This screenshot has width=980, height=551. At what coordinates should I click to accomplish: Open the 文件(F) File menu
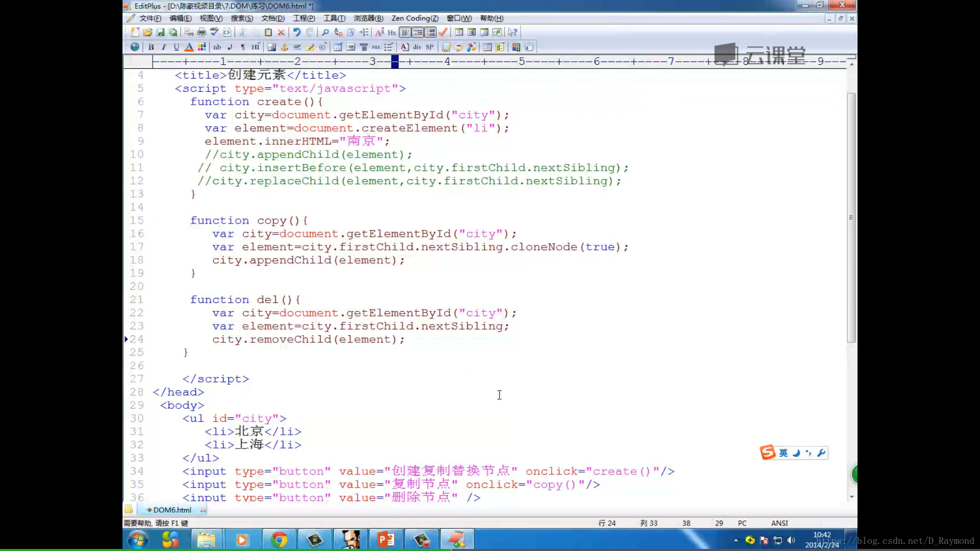tap(150, 18)
